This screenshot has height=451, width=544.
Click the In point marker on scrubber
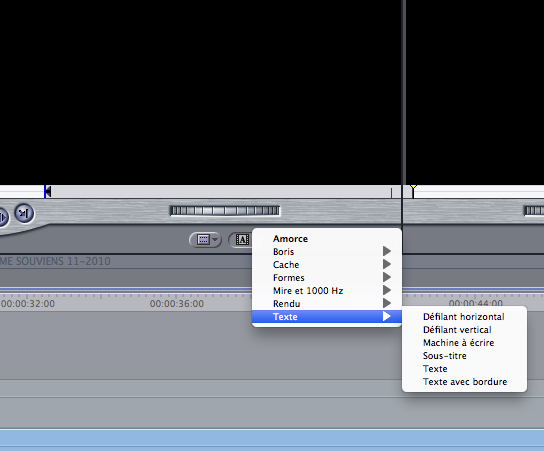(48, 192)
